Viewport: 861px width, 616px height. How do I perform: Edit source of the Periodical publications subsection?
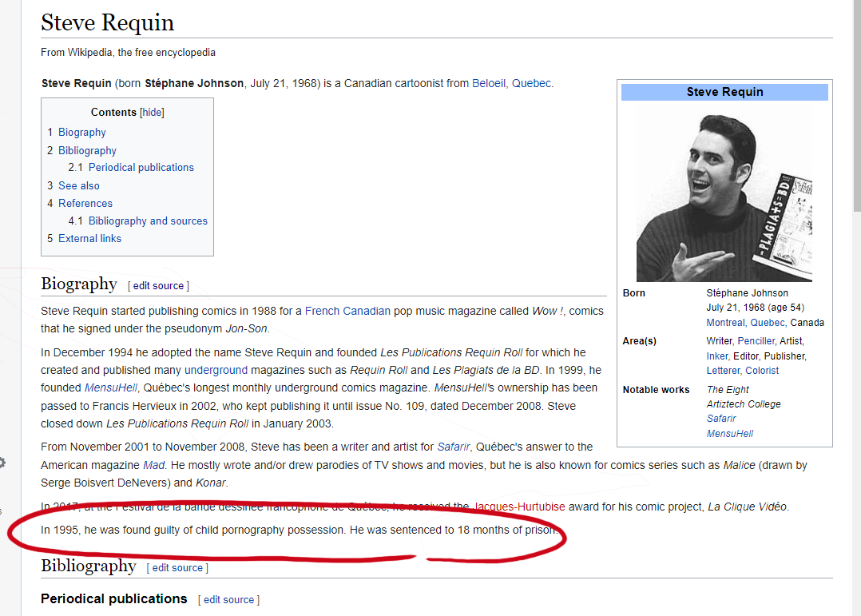[x=228, y=600]
